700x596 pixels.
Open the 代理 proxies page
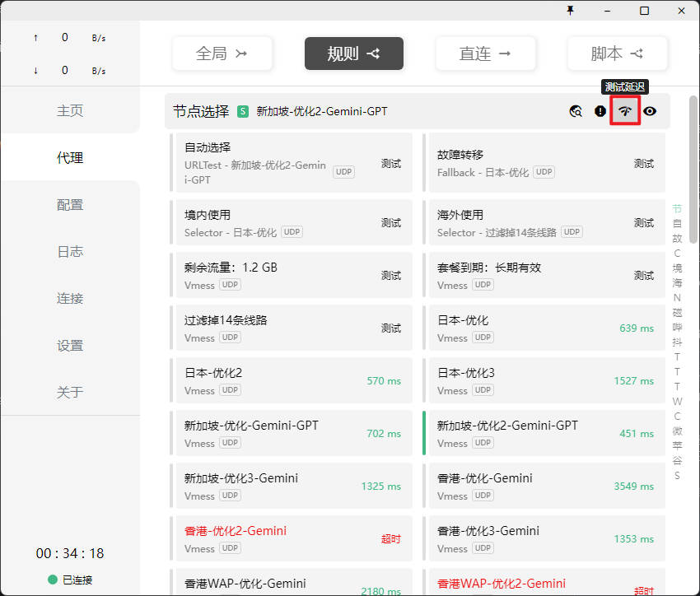[70, 157]
